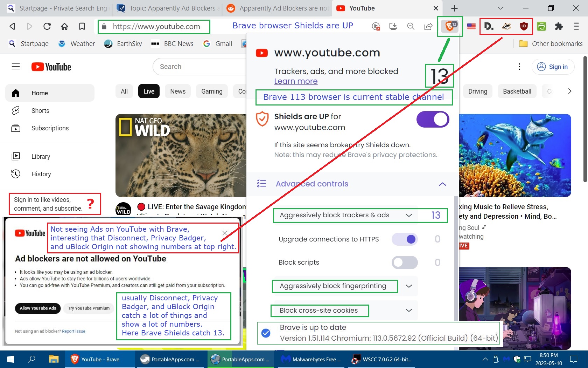588x368 pixels.
Task: Click the Allow YouTube Ads button
Action: [38, 308]
